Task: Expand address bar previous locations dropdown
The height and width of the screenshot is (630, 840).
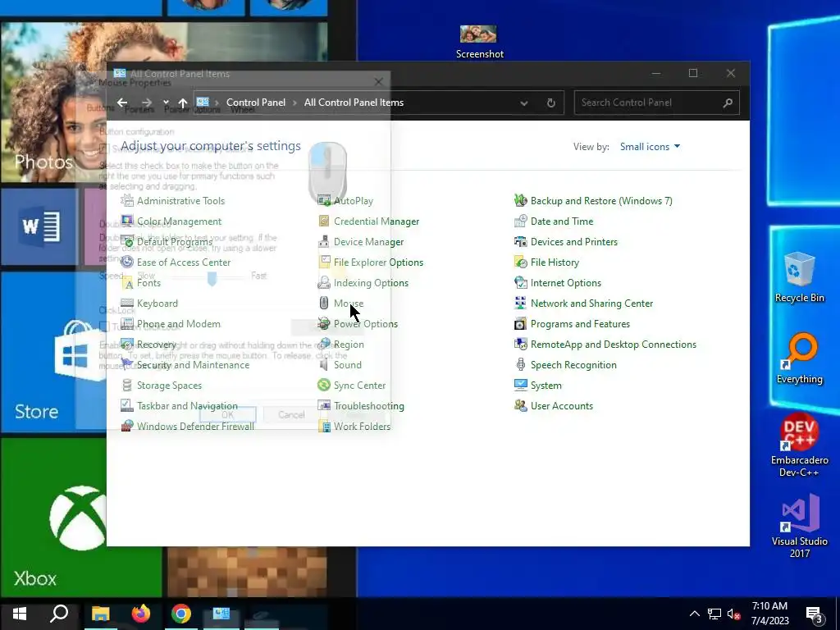Action: [524, 103]
